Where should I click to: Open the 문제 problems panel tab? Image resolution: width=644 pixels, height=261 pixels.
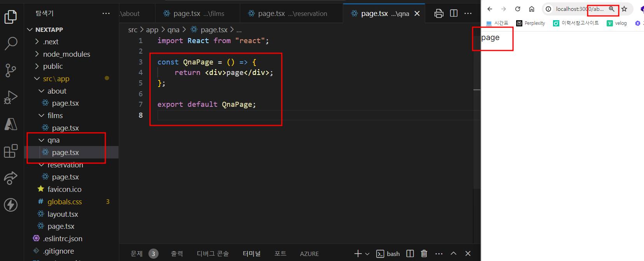pos(144,254)
